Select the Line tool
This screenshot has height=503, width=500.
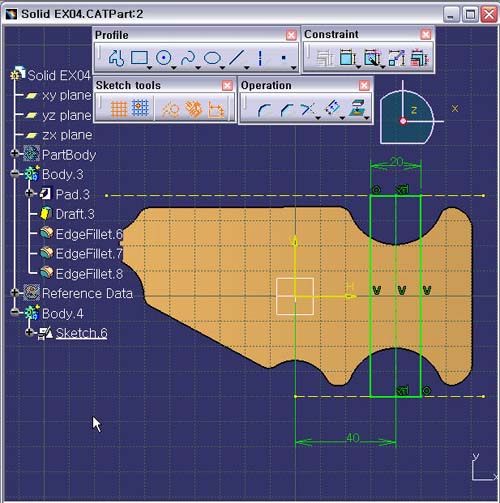pos(237,58)
